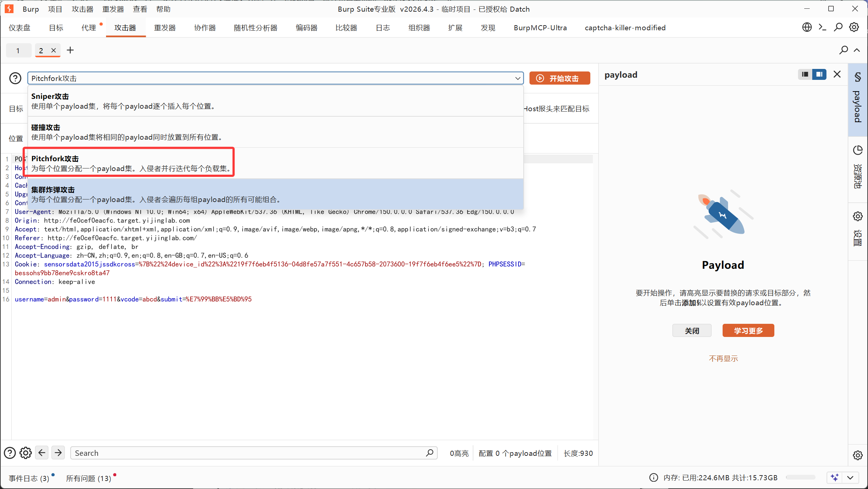This screenshot has width=868, height=489.
Task: Open the 帮助 menu
Action: (x=163, y=9)
